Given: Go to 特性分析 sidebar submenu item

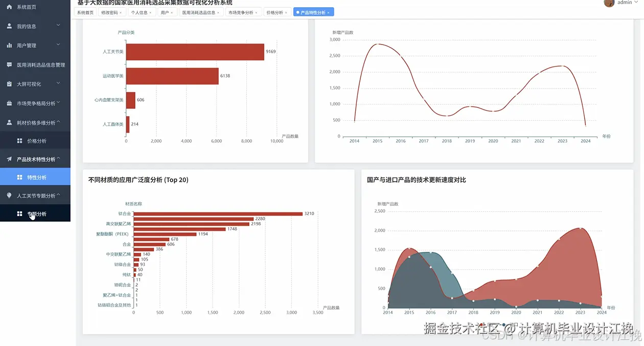Looking at the screenshot, I should pyautogui.click(x=35, y=177).
